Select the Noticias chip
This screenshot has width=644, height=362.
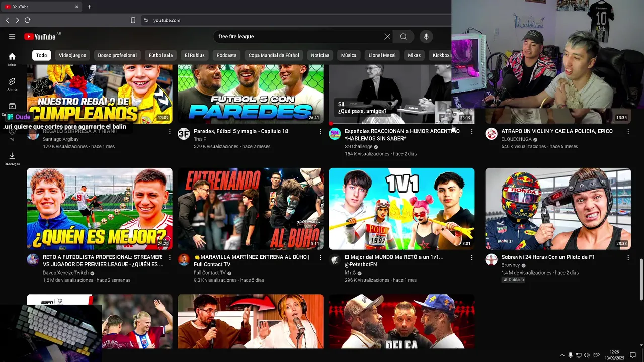320,55
